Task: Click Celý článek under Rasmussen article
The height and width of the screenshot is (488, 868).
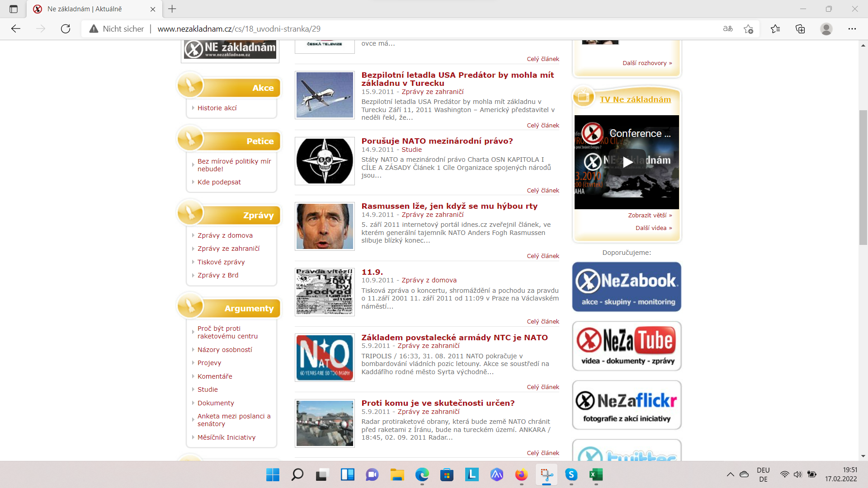Action: pyautogui.click(x=543, y=256)
